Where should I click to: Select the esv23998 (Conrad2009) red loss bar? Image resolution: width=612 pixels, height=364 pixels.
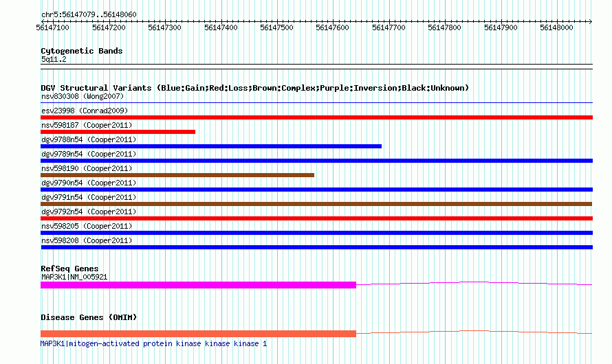[316, 117]
